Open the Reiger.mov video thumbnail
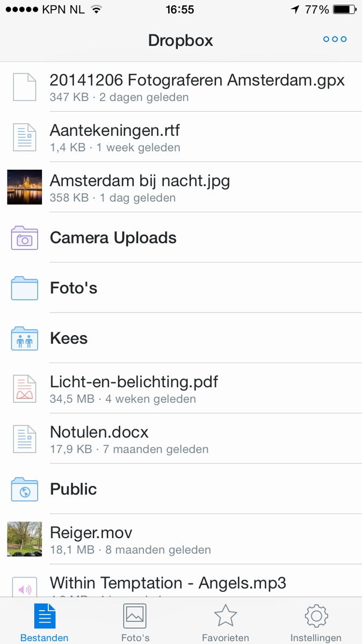The height and width of the screenshot is (644, 362). tap(24, 539)
